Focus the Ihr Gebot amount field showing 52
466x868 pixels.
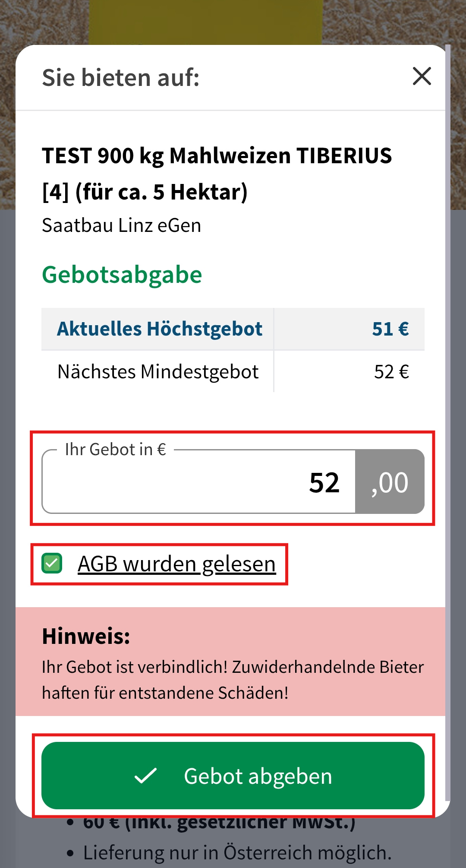point(198,482)
